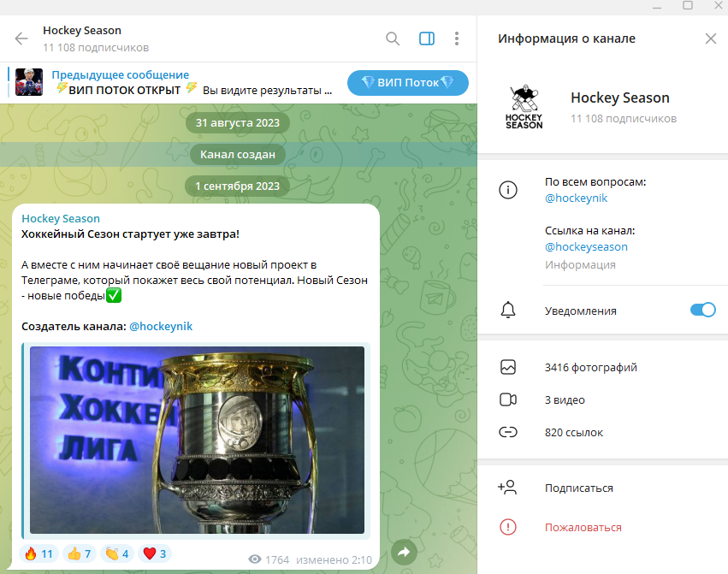
Task: Click the pinned message thumbnail image
Action: (29, 82)
